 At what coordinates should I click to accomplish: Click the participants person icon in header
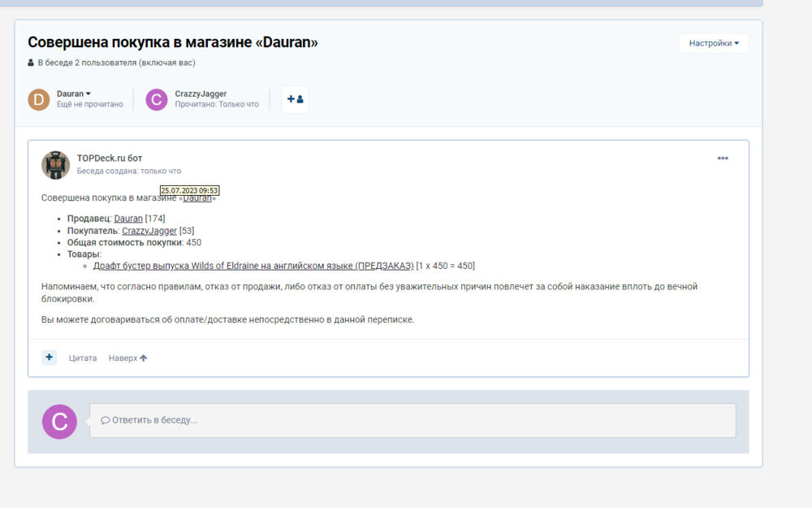[x=28, y=62]
